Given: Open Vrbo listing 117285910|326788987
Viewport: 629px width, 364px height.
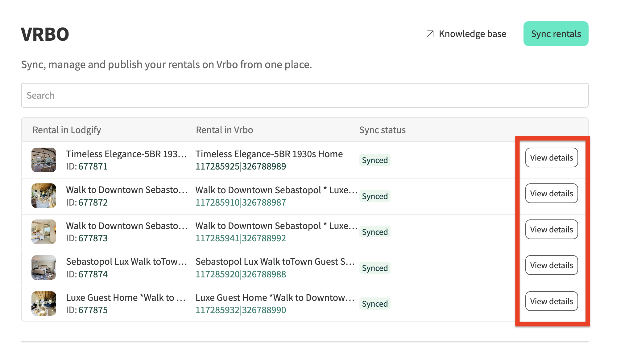Looking at the screenshot, I should (x=241, y=202).
